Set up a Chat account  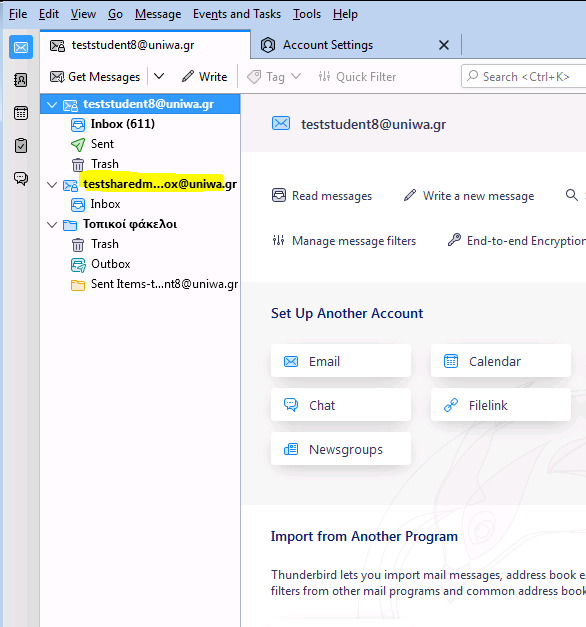click(341, 405)
